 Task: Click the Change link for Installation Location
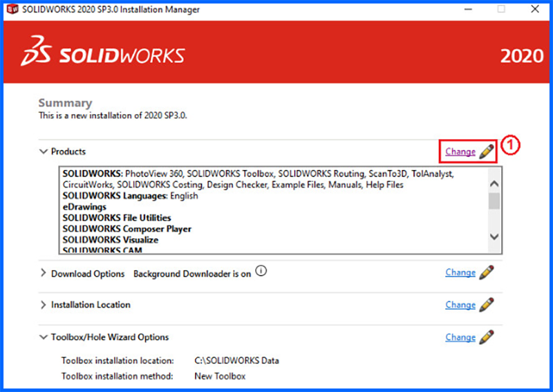tap(460, 305)
